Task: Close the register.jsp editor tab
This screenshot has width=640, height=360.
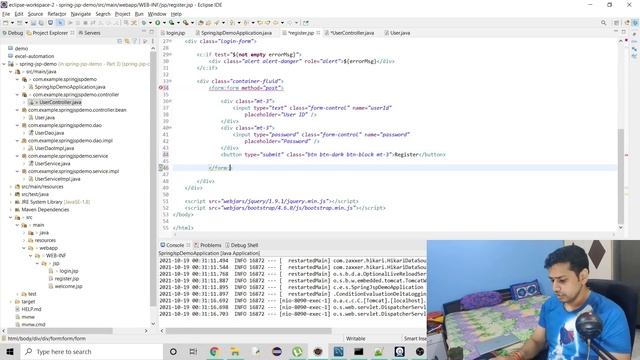Action: click(x=318, y=33)
